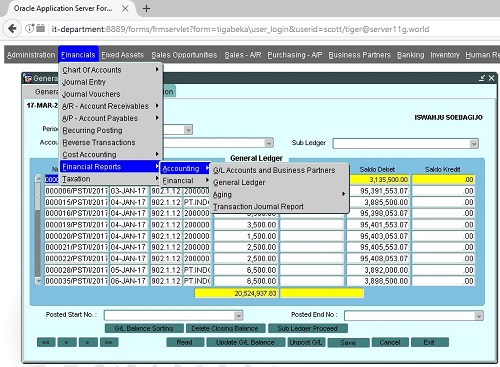Open the Account dropdown arrow
The image size is (500, 367).
click(x=269, y=143)
